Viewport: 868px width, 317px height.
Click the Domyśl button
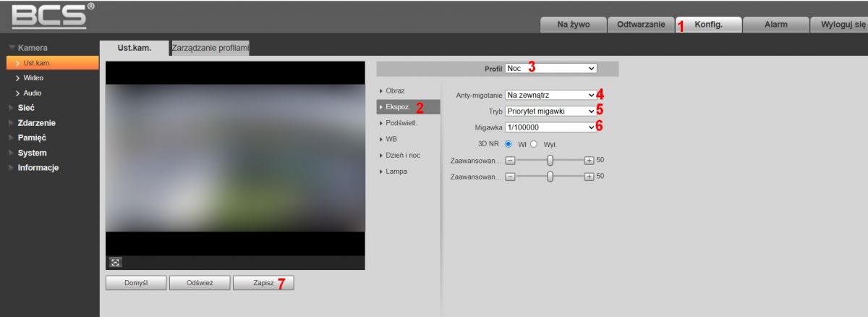[136, 283]
